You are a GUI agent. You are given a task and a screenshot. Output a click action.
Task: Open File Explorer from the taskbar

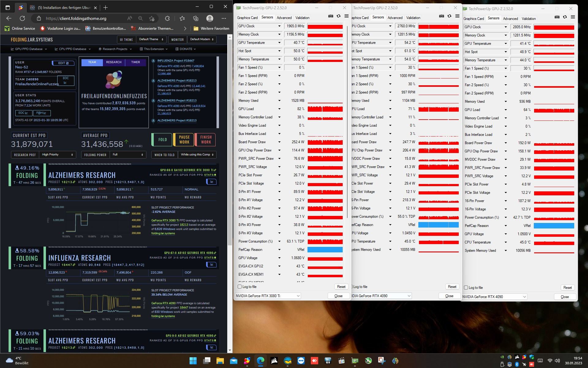click(220, 361)
